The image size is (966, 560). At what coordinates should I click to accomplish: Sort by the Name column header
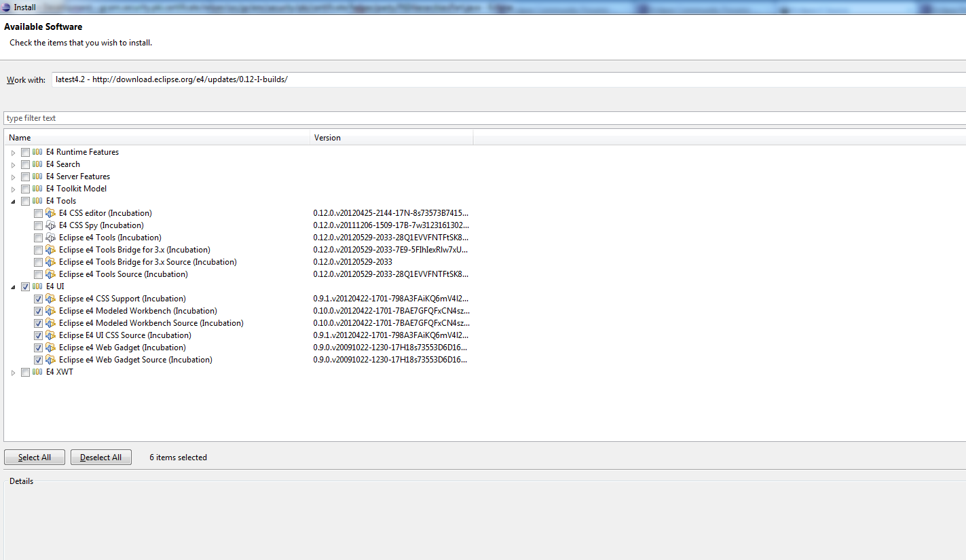click(157, 138)
